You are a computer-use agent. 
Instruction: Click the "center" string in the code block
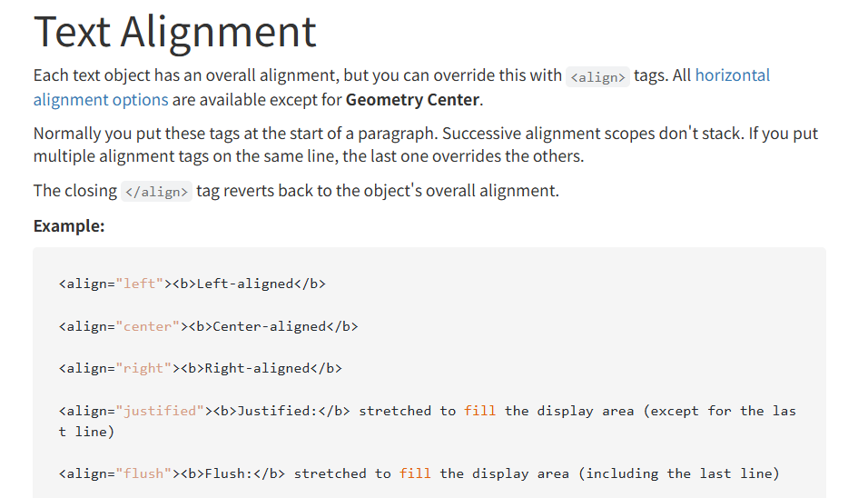pos(148,326)
